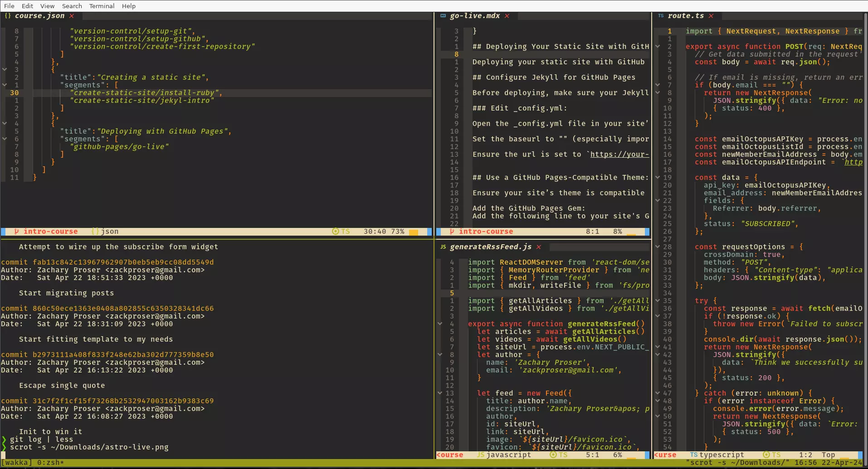Click the JSON file icon on course.json tab
Viewport: 868px width, 469px height.
tap(7, 16)
